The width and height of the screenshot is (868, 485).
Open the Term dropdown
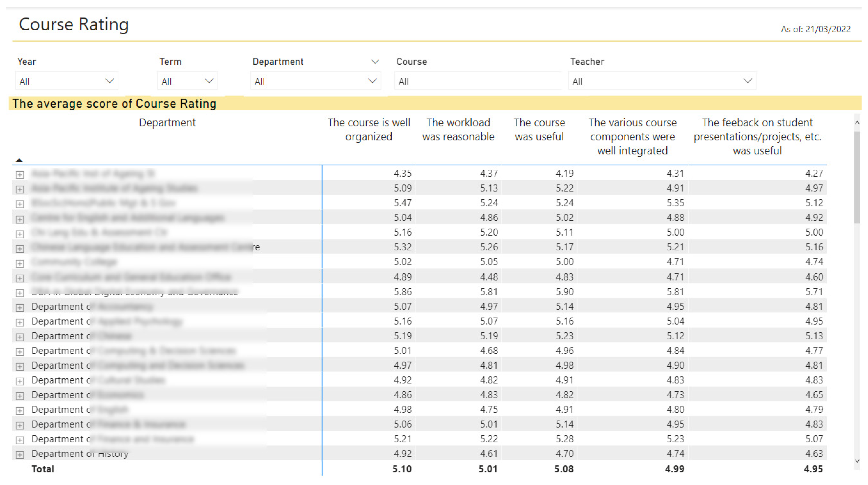pos(209,81)
